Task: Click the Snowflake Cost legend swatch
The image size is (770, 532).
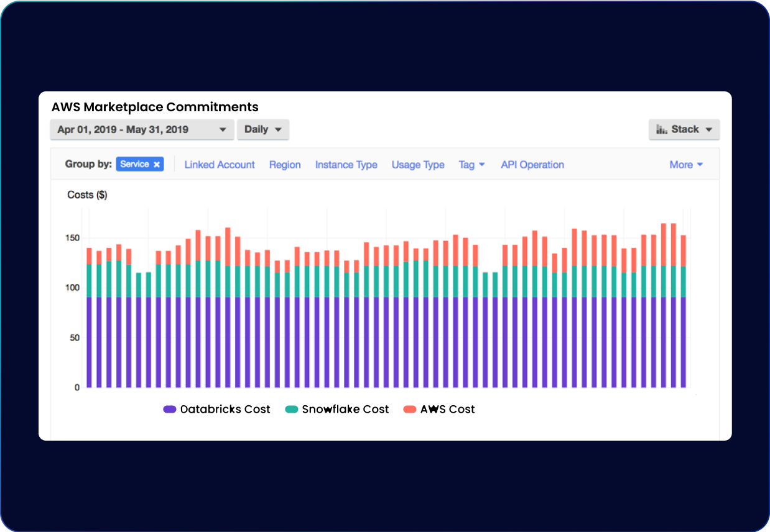Action: pyautogui.click(x=292, y=410)
